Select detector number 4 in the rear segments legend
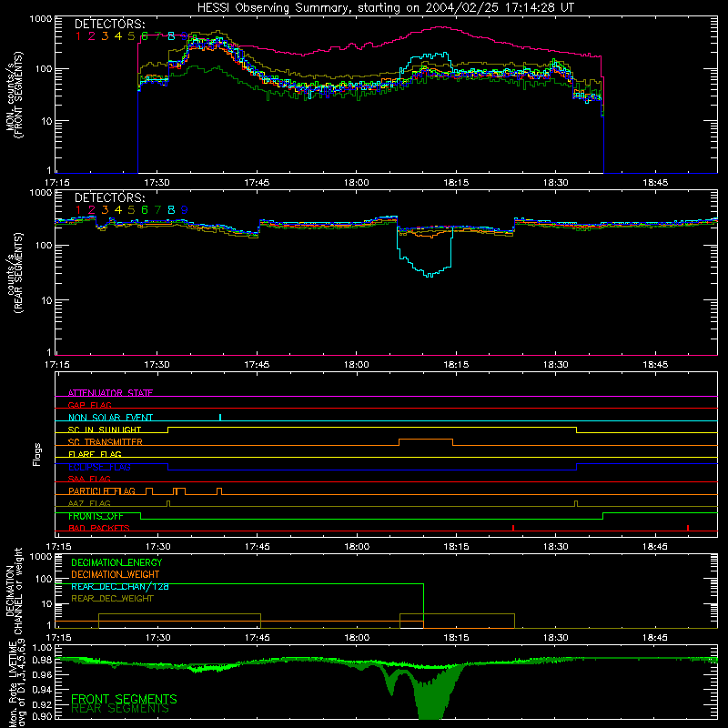 pos(118,210)
